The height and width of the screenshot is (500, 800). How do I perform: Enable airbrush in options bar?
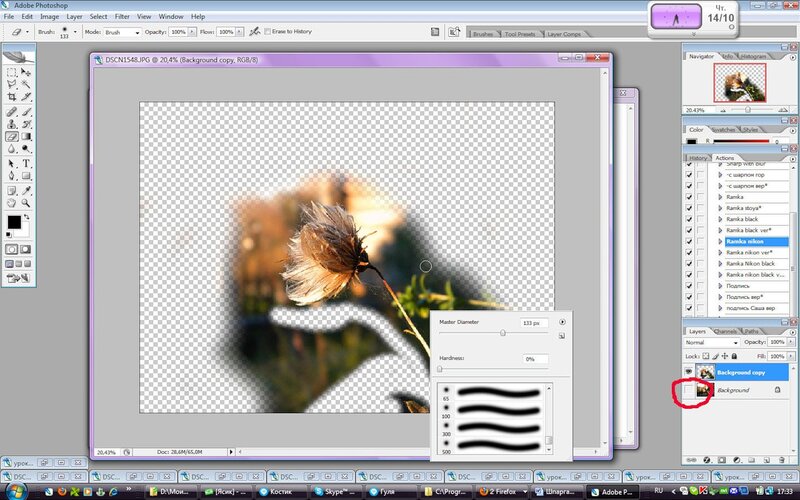click(x=254, y=32)
